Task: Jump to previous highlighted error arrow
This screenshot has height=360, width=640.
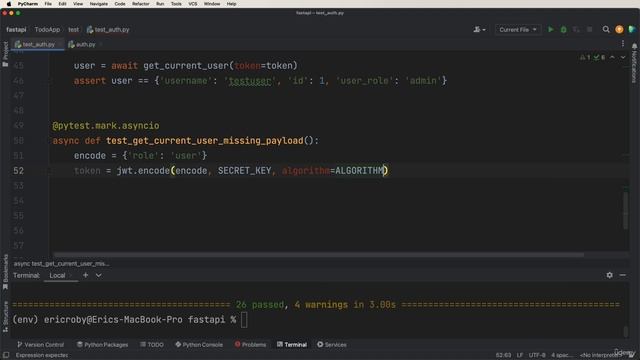Action: pyautogui.click(x=612, y=57)
